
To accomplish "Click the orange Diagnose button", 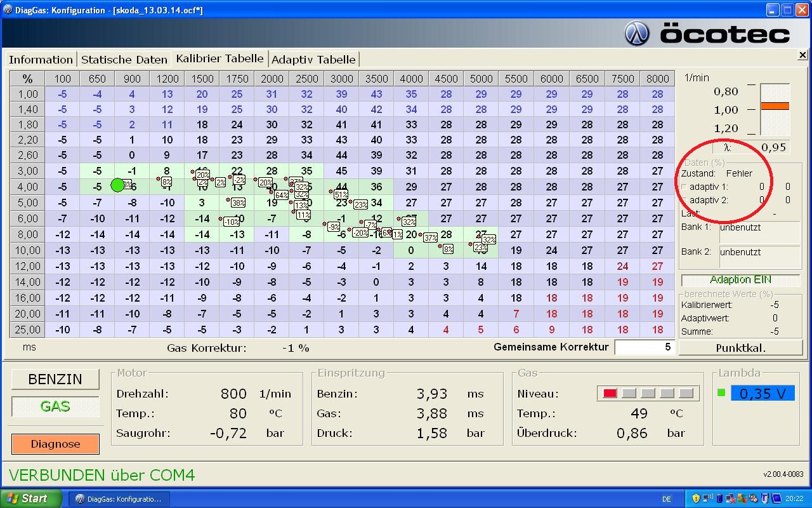I will pyautogui.click(x=56, y=444).
